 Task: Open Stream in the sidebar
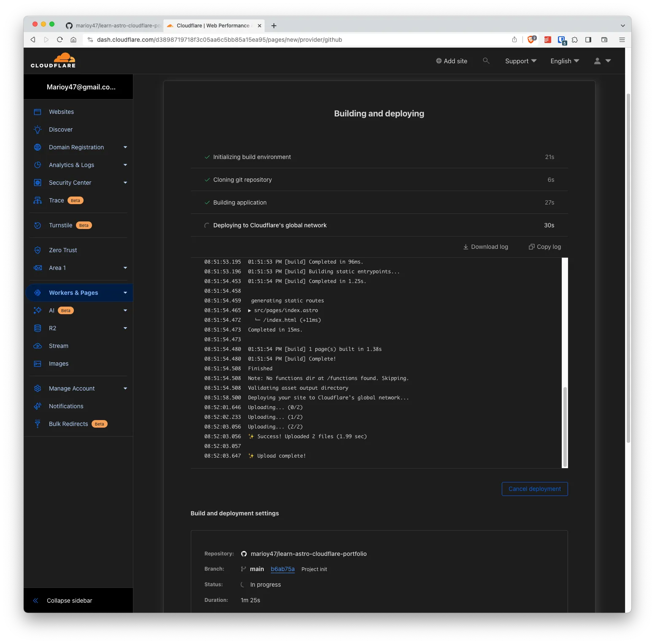pos(59,346)
